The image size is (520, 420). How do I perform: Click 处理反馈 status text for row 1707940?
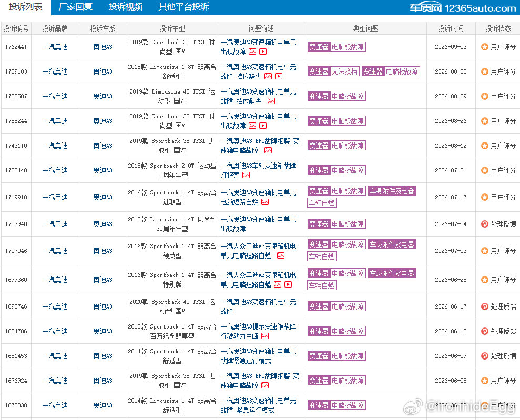point(503,224)
